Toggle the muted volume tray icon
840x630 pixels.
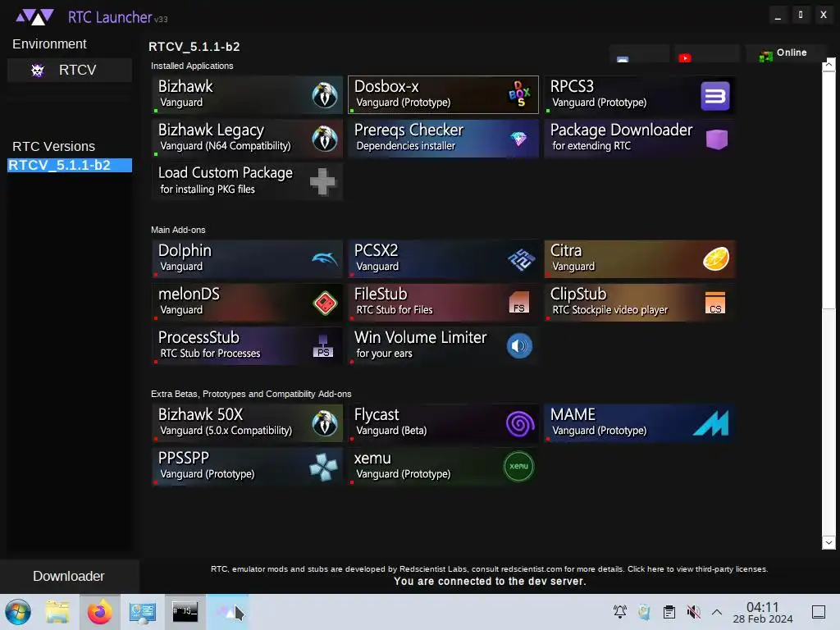[694, 612]
